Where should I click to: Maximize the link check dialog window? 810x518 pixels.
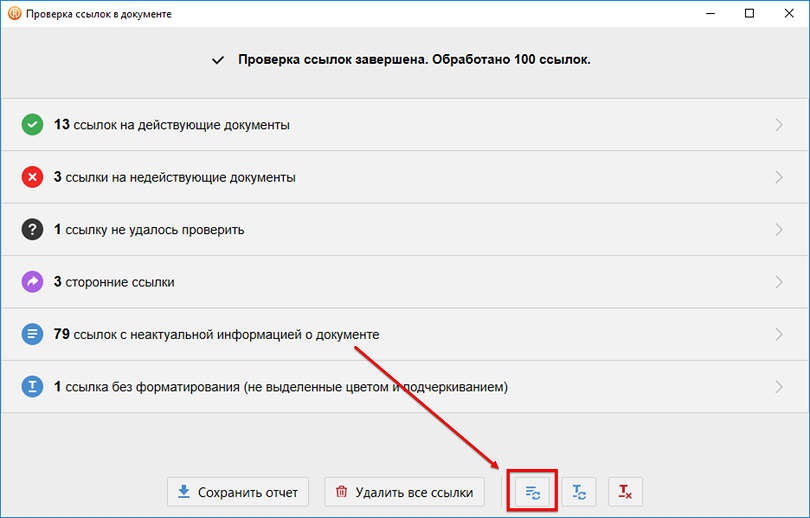coord(749,14)
